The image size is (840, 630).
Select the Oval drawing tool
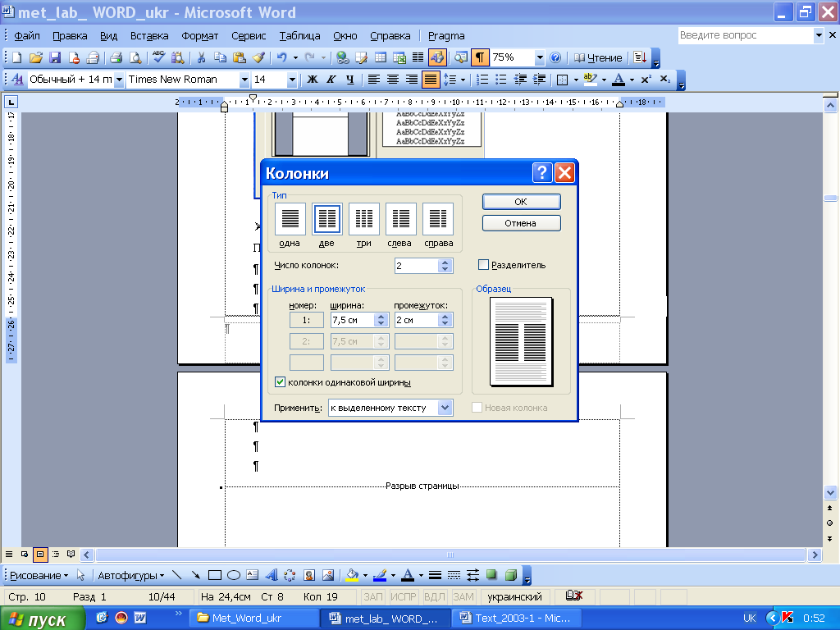point(234,575)
